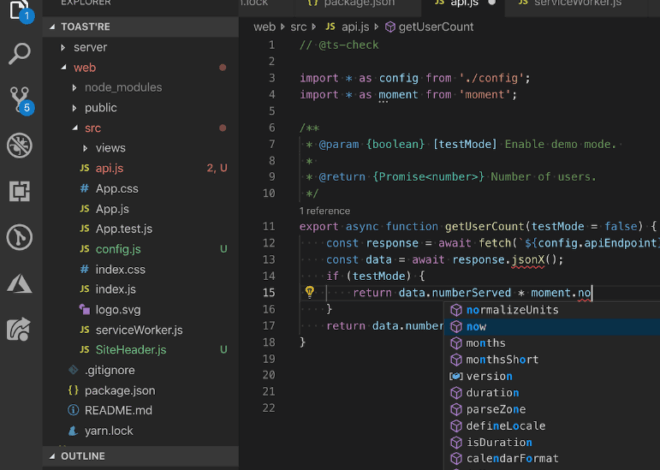This screenshot has height=470, width=660.
Task: Open Source Control view with 5 changes
Action: (20, 99)
